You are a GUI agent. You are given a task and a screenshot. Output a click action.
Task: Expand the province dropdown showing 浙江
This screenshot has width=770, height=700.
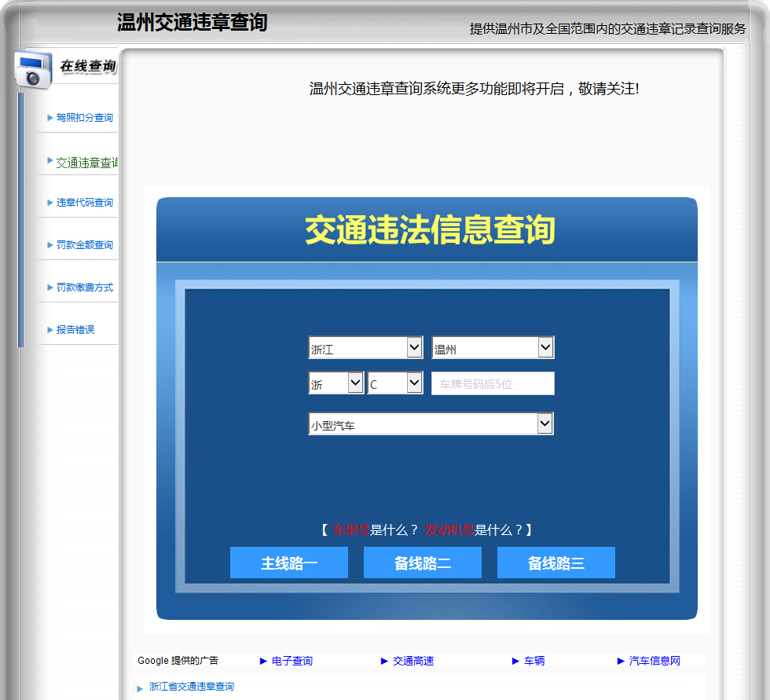[x=365, y=347]
